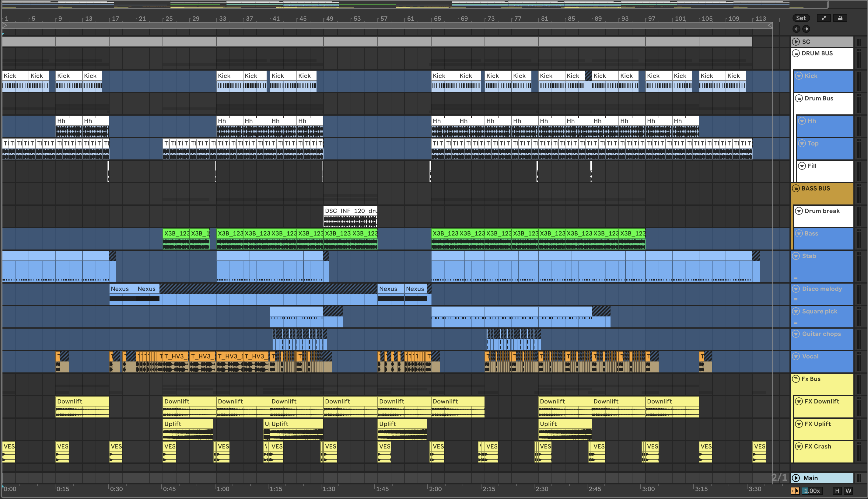
Task: Jump to next locator arrow
Action: [x=806, y=29]
